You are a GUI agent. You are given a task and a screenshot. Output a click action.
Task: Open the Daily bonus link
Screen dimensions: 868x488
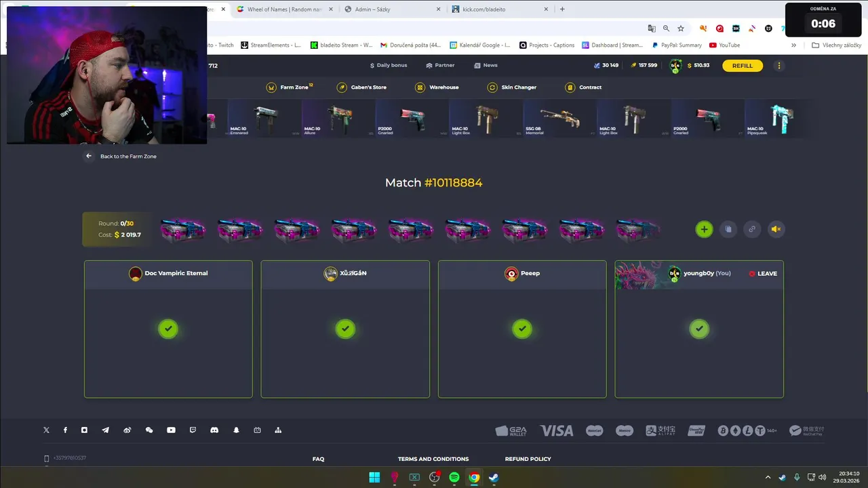(x=389, y=66)
